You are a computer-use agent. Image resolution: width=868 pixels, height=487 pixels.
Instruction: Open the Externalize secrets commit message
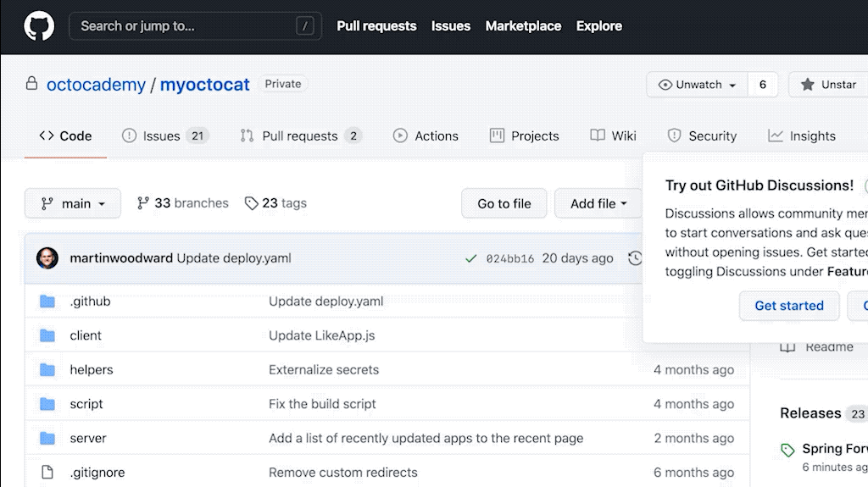(324, 369)
